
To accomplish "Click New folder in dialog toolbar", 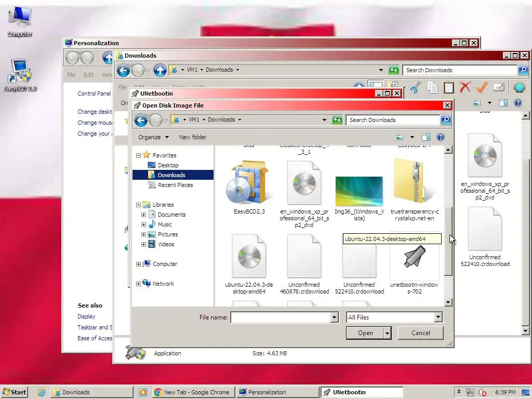I will click(193, 137).
